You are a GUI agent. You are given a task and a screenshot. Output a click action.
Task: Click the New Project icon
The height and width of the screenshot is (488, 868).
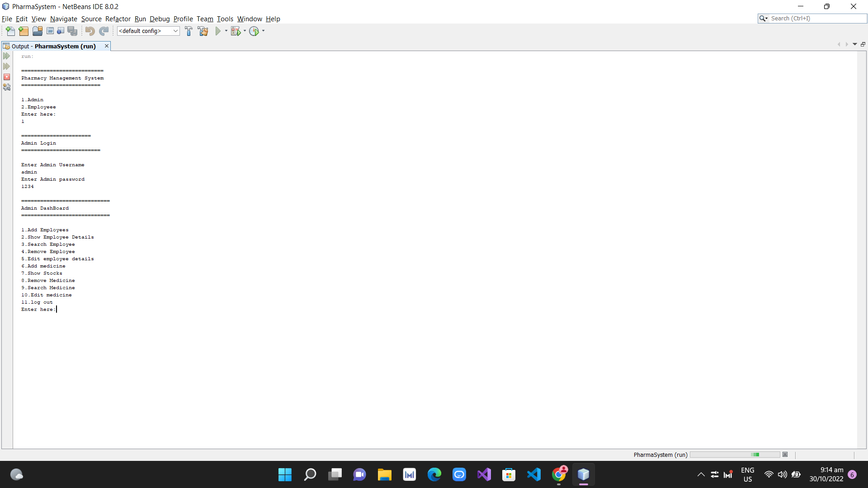coord(24,31)
